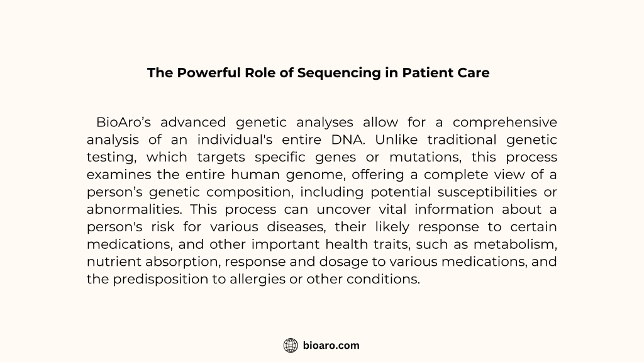Open the bioaro.com website link
644x362 pixels.
pyautogui.click(x=331, y=346)
